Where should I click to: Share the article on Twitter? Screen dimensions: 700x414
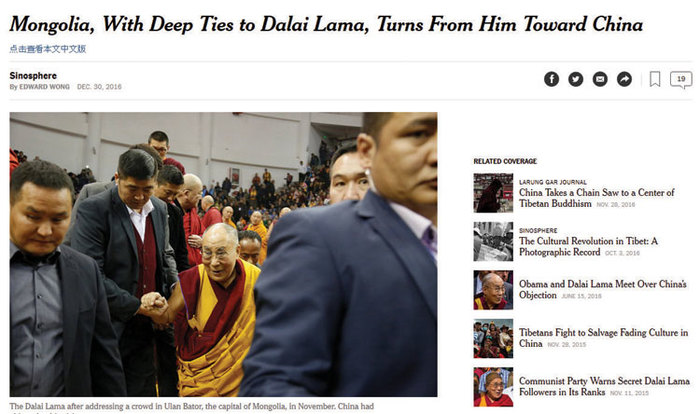pyautogui.click(x=575, y=79)
